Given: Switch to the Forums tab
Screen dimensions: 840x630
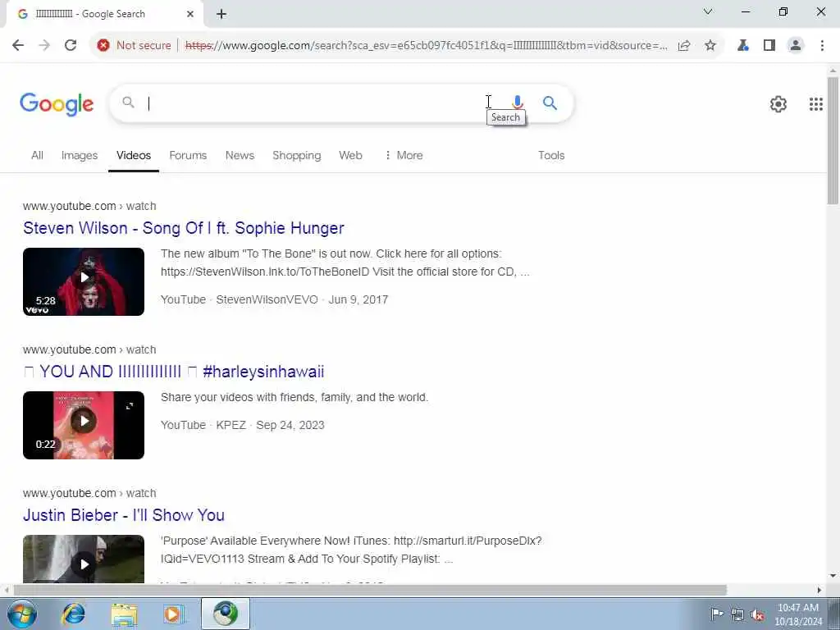Looking at the screenshot, I should tap(188, 155).
